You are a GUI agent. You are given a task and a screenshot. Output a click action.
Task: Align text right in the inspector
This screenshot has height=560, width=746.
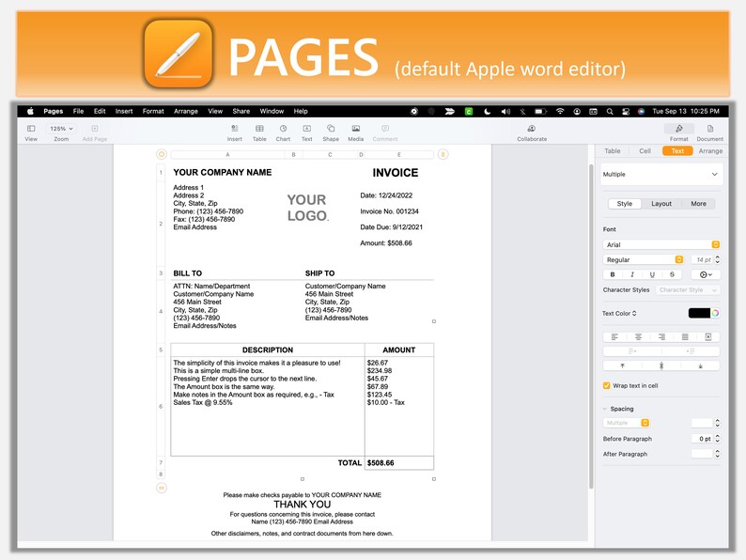point(661,337)
